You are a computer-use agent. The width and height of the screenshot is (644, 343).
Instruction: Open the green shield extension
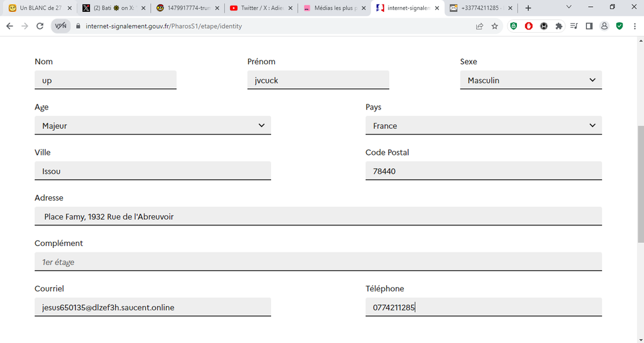513,26
